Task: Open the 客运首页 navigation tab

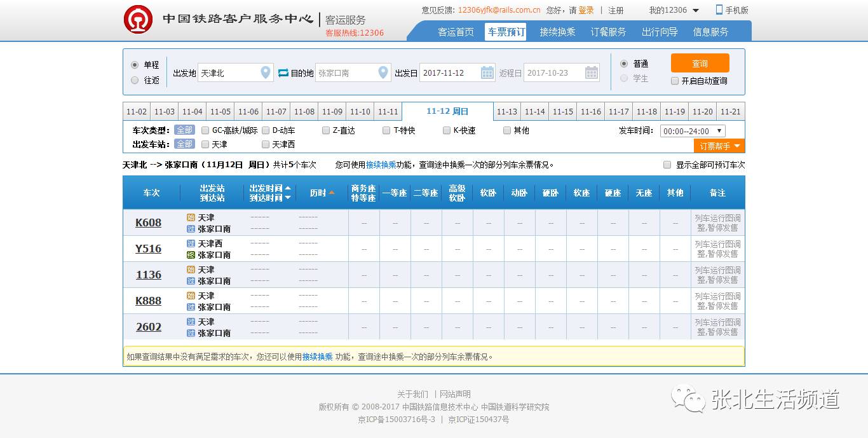Action: point(456,32)
